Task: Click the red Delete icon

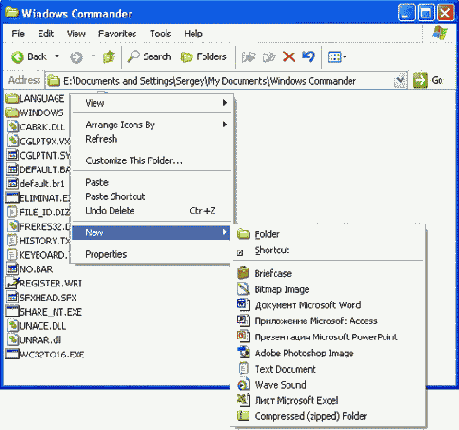Action: click(x=289, y=57)
